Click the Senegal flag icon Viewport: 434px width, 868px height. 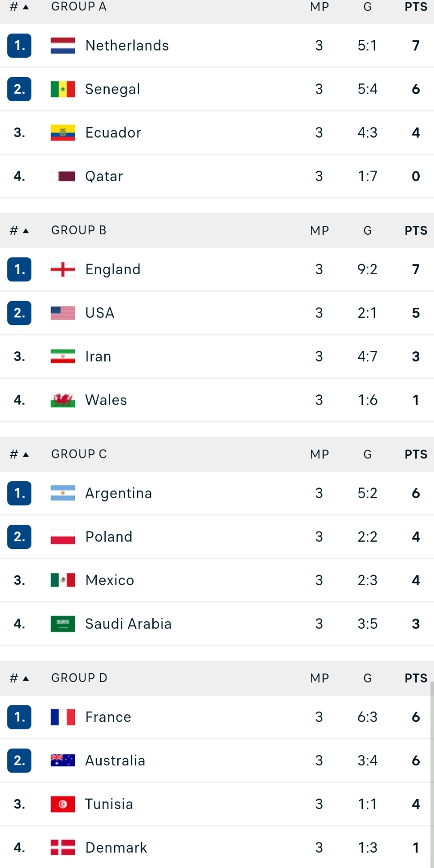point(63,89)
